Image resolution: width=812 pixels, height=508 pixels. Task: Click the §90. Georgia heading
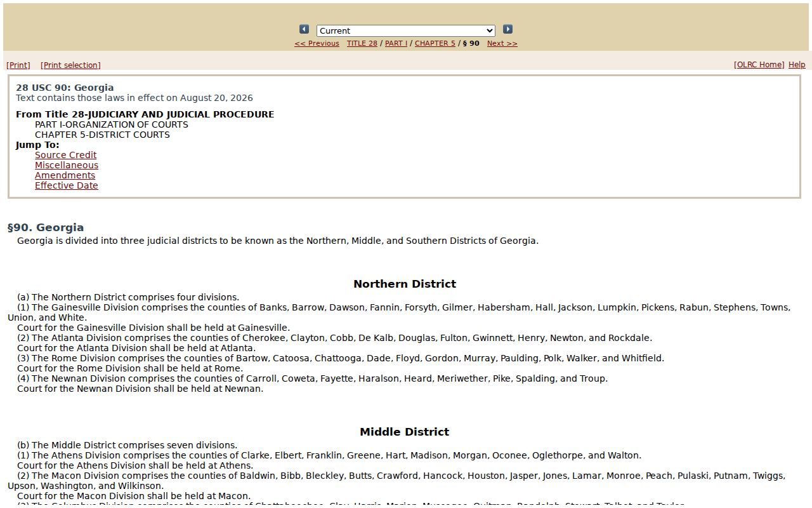46,227
